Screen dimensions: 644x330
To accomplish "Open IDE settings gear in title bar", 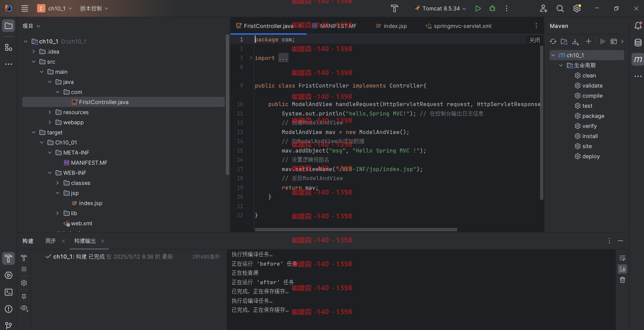I will [577, 8].
